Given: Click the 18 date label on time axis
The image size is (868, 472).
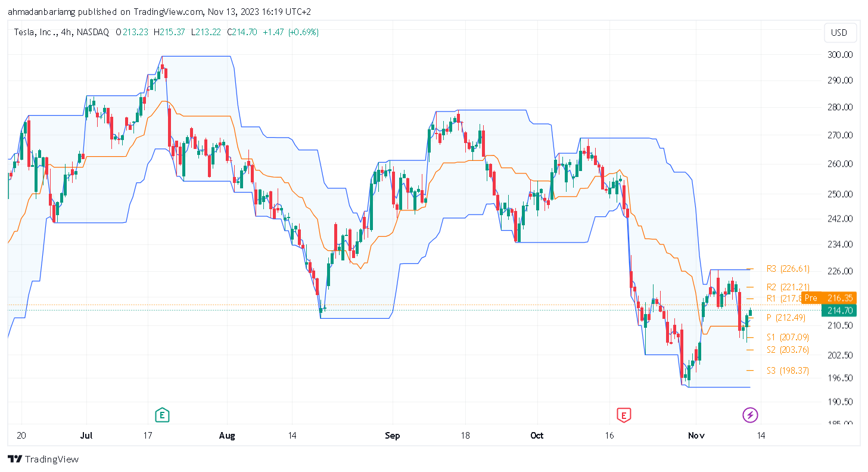Looking at the screenshot, I should point(465,436).
